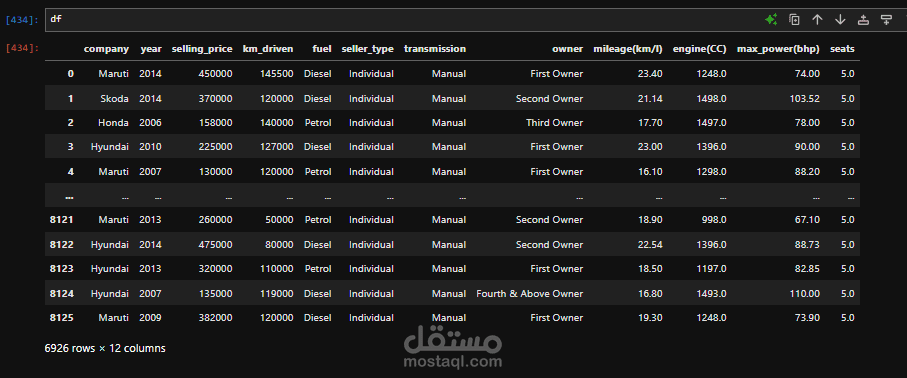This screenshot has width=907, height=378.
Task: Click the seller_type column header
Action: click(367, 49)
